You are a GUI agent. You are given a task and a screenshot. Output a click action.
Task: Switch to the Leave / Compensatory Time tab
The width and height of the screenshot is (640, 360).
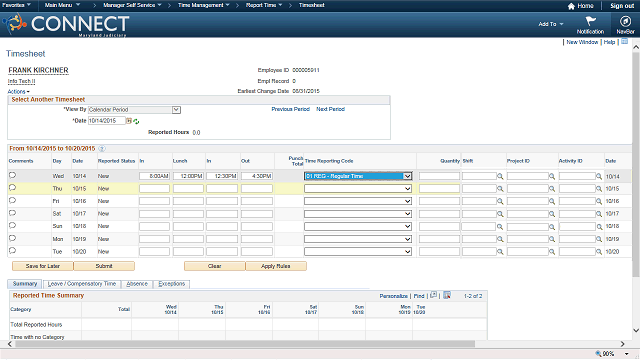click(82, 284)
